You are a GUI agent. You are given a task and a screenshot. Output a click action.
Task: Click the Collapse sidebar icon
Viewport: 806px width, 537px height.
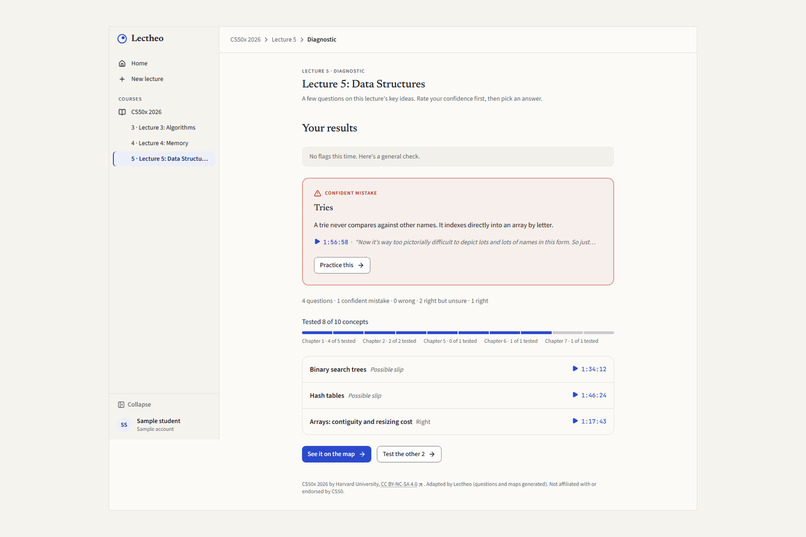pyautogui.click(x=121, y=404)
